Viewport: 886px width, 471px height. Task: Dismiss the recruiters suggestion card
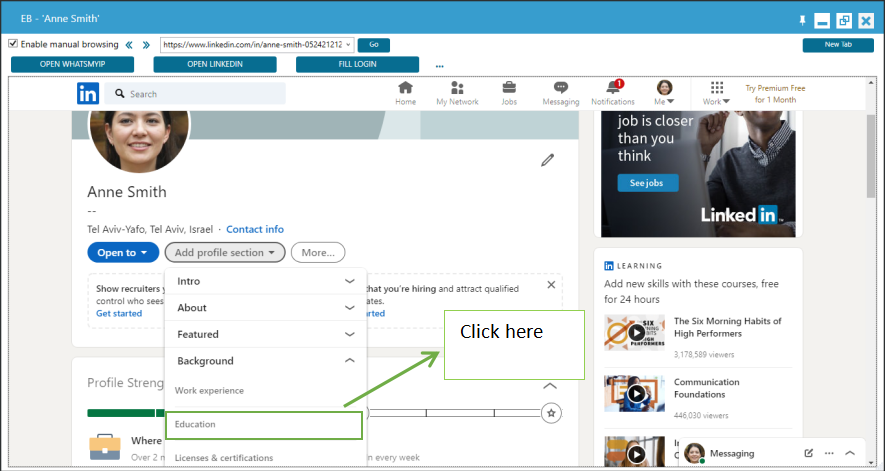pos(551,285)
